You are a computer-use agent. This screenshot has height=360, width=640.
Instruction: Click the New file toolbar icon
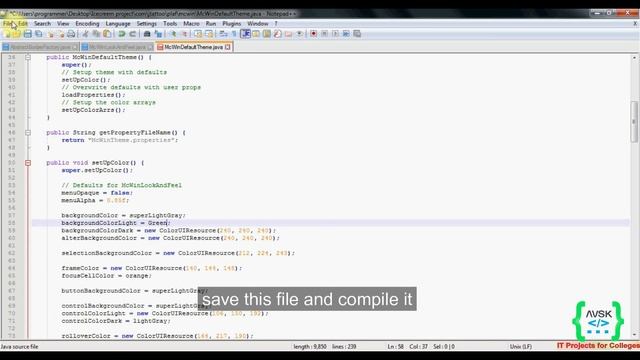(x=7, y=34)
